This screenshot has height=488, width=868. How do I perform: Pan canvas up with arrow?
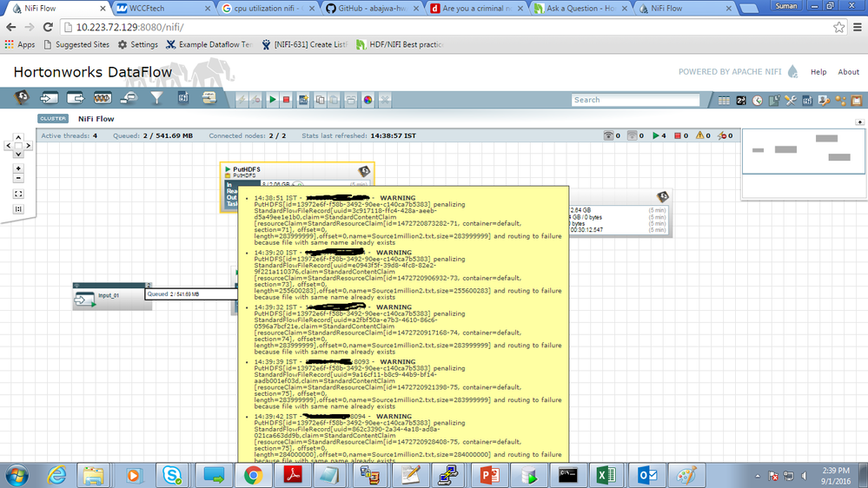tap(18, 136)
